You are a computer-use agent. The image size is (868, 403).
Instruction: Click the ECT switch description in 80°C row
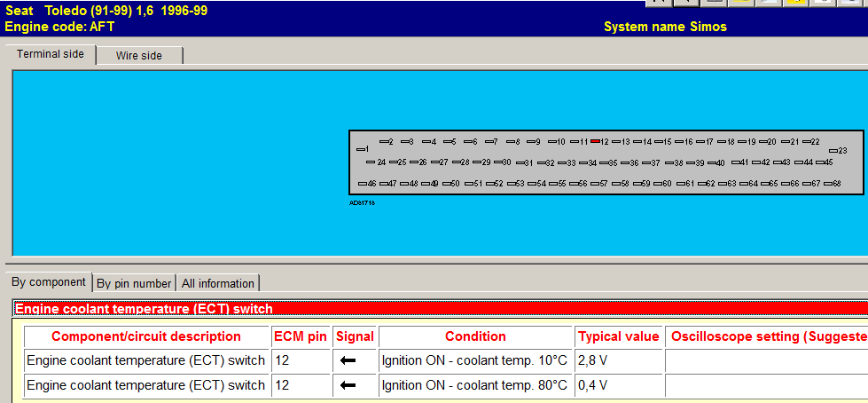(146, 384)
